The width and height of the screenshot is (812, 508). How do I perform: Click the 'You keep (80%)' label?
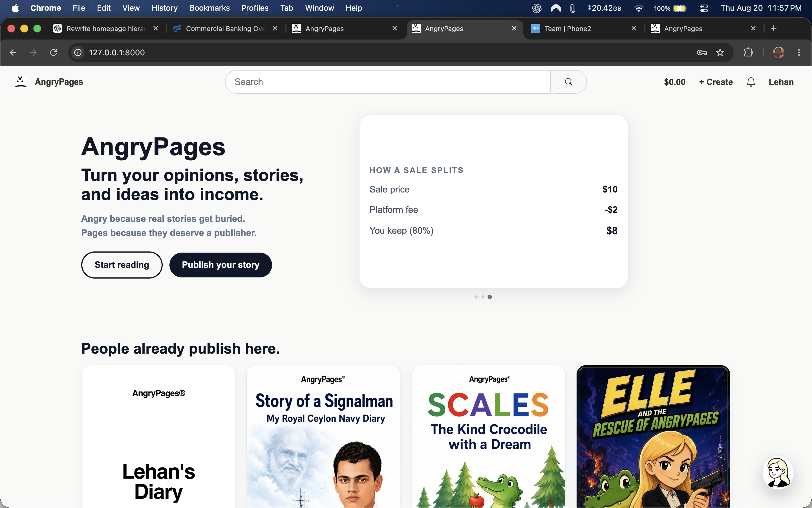click(401, 231)
